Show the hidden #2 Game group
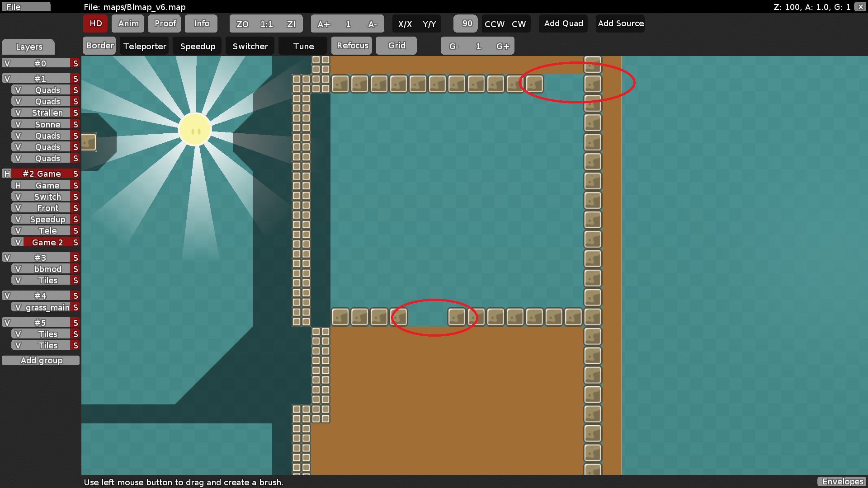The width and height of the screenshot is (868, 488). [7, 174]
